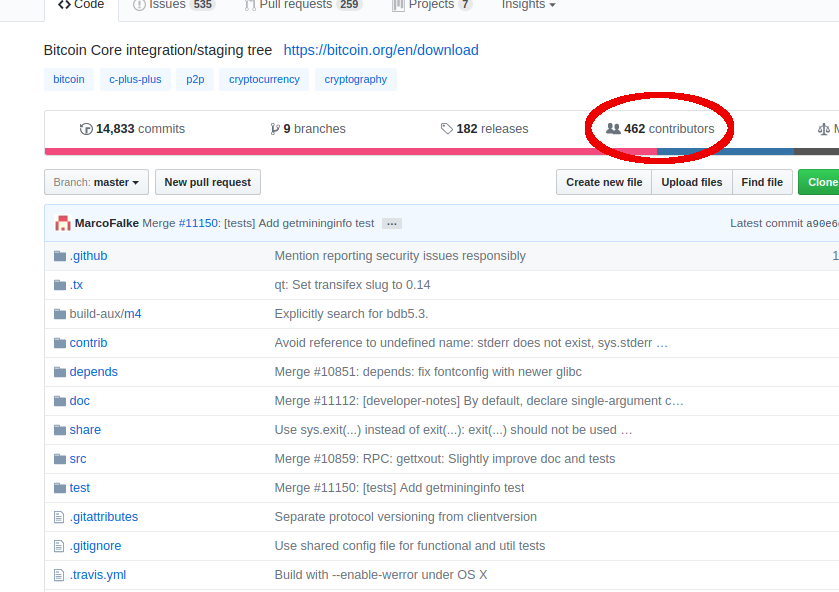Switch to the Pull requests tab
Viewport: 839px width, 592px height.
point(303,5)
